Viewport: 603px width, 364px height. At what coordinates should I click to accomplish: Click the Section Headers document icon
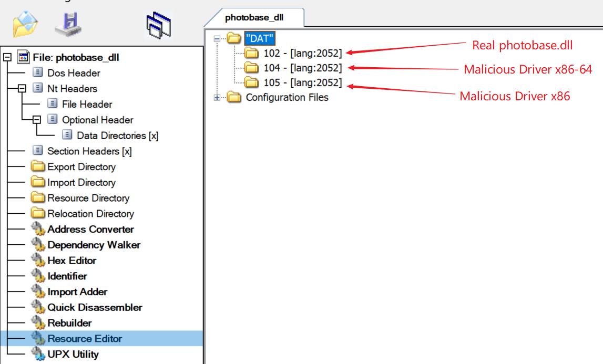pos(38,150)
